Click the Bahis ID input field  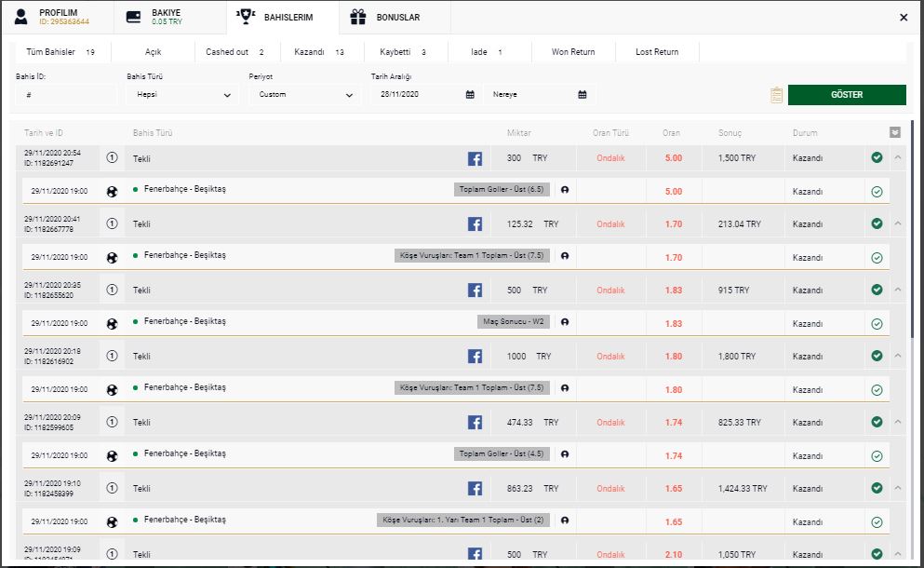(x=66, y=94)
